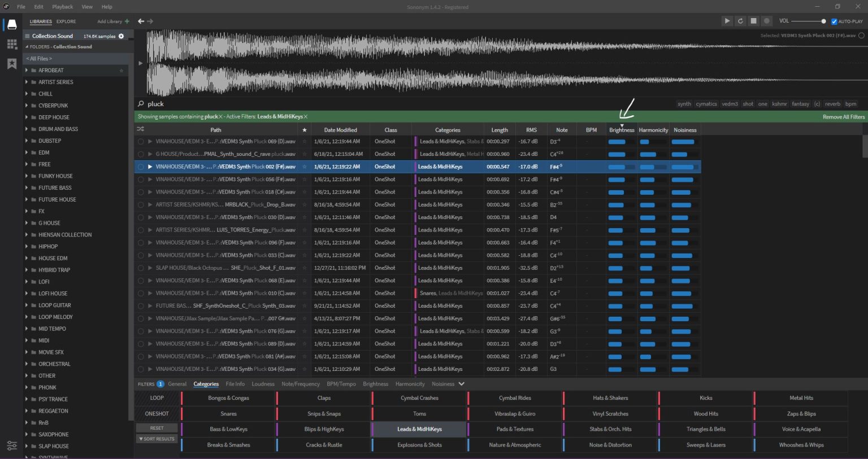Navigate forward with the right arrow
Screen dimensions: 868x459
pos(150,21)
